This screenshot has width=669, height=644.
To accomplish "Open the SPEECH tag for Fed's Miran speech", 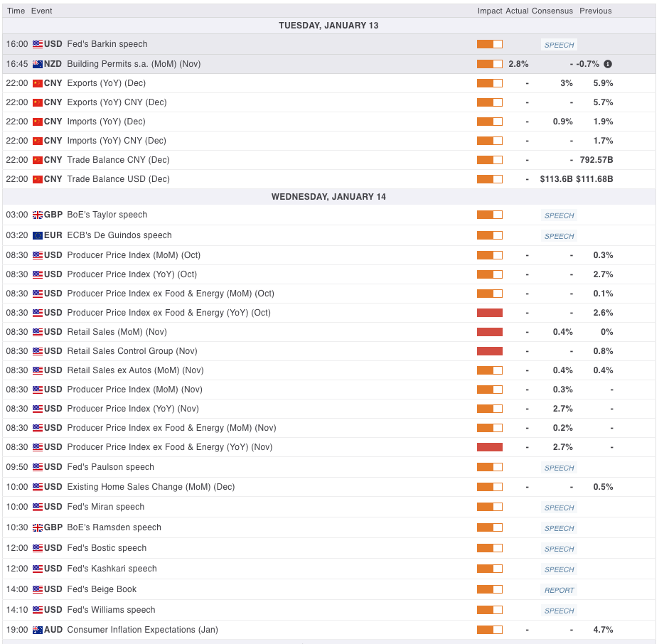I will [x=559, y=508].
